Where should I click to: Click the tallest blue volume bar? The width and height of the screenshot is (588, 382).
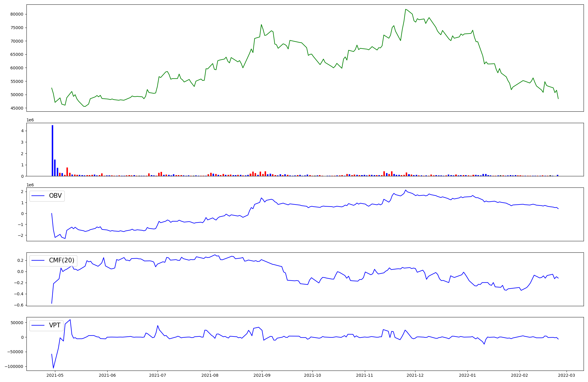[52, 150]
